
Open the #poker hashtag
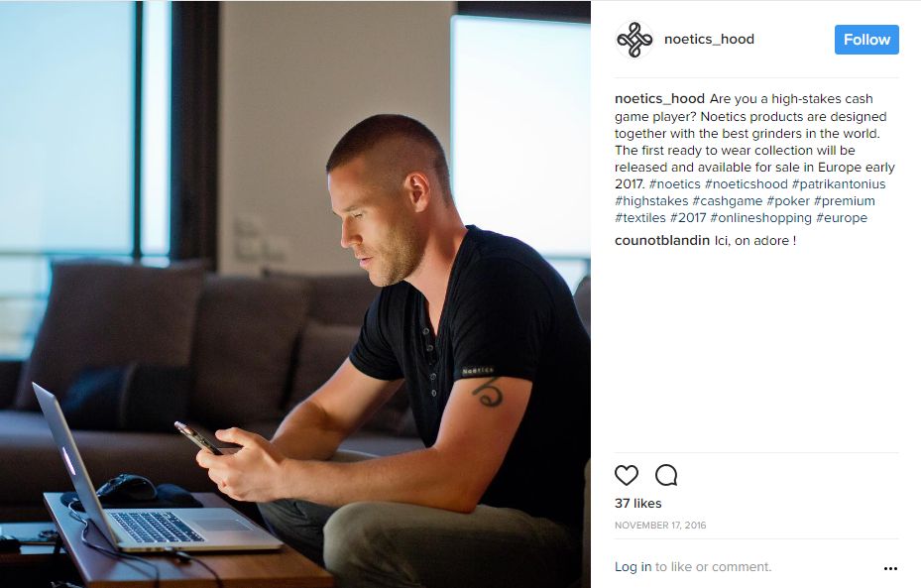(788, 201)
